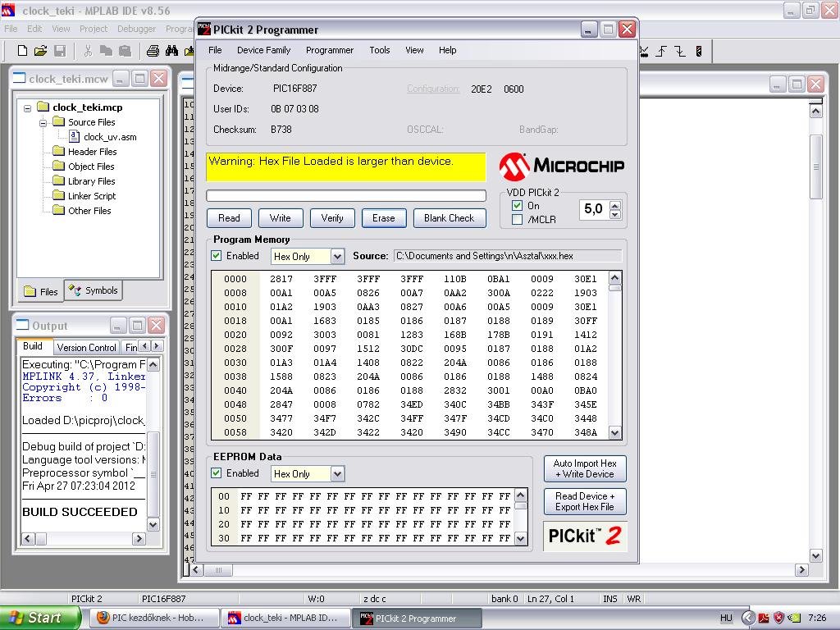
Task: Decrease VDD voltage with down arrow
Action: click(615, 214)
